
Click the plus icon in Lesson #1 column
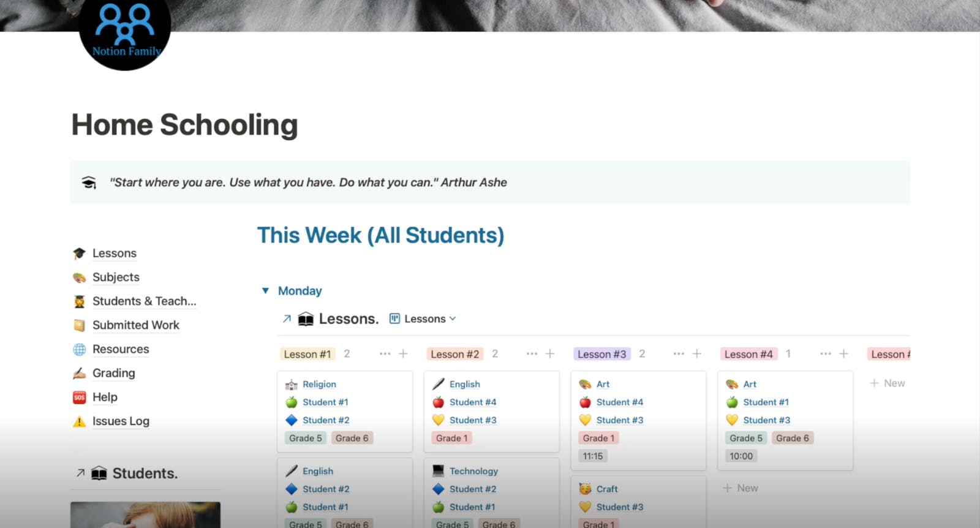403,354
